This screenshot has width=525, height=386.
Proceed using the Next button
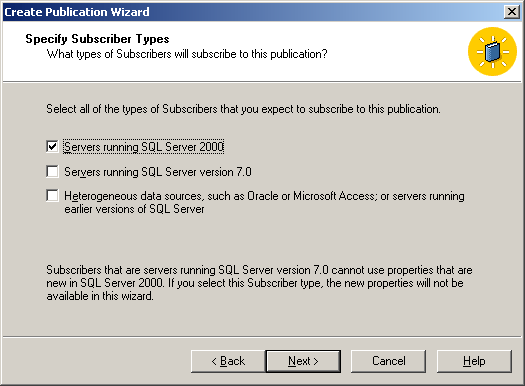tap(303, 361)
